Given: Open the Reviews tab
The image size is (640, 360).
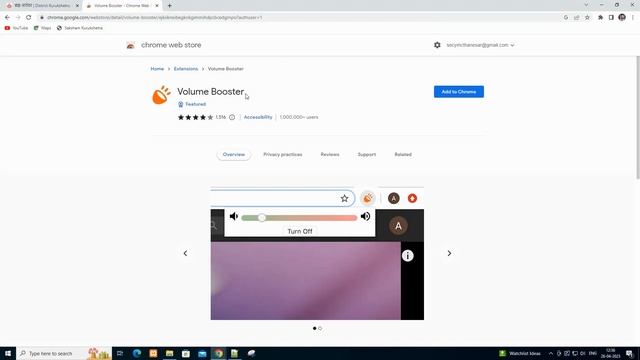Looking at the screenshot, I should click(x=330, y=155).
